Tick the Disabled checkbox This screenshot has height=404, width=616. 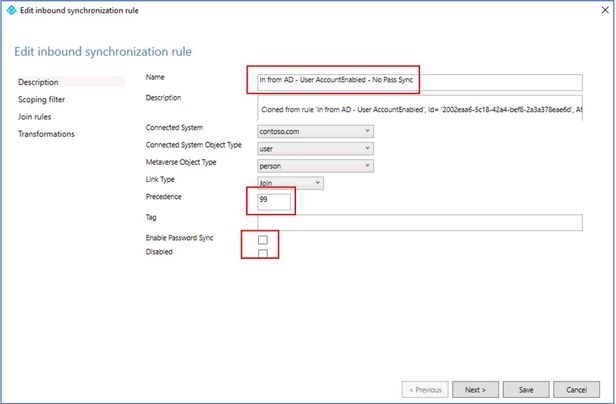click(263, 253)
